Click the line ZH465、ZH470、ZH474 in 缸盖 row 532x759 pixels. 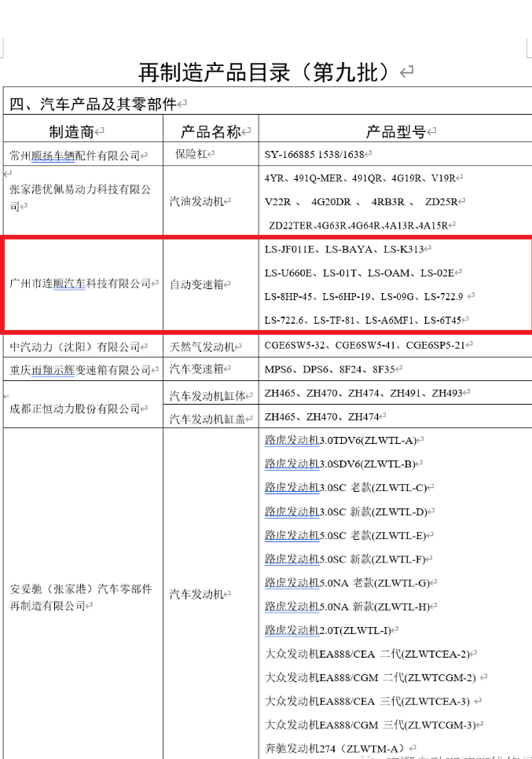click(321, 416)
